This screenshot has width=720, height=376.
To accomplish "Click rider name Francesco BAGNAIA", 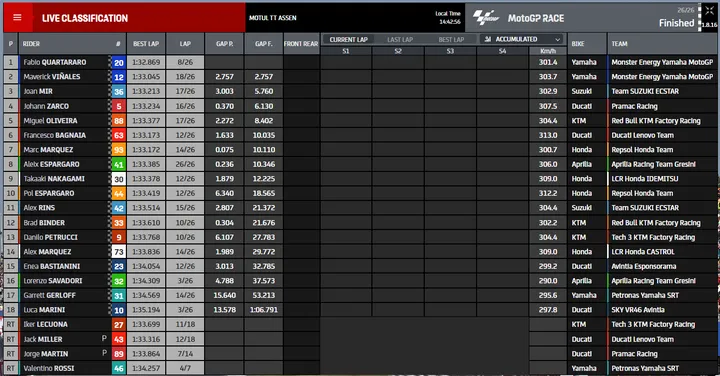I will 55,135.
